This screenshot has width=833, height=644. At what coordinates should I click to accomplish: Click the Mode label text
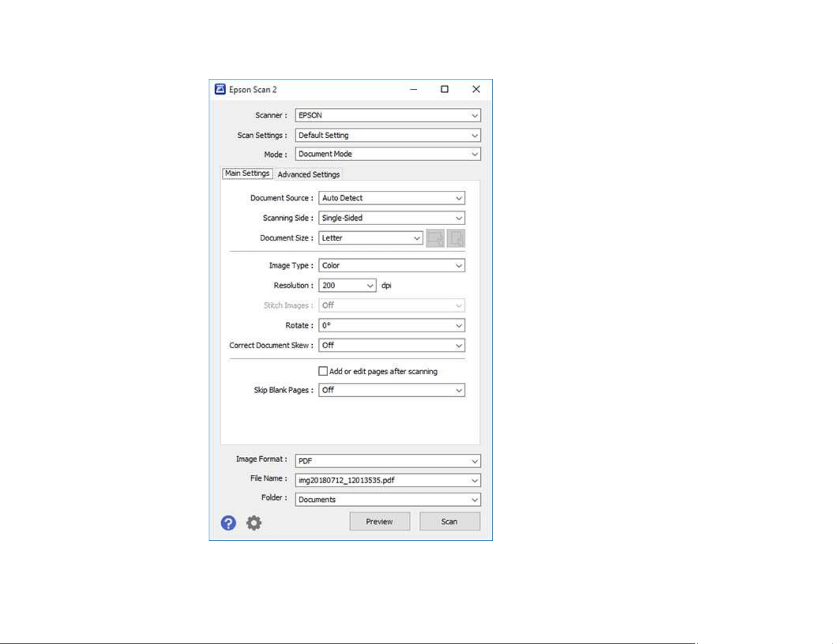click(276, 155)
